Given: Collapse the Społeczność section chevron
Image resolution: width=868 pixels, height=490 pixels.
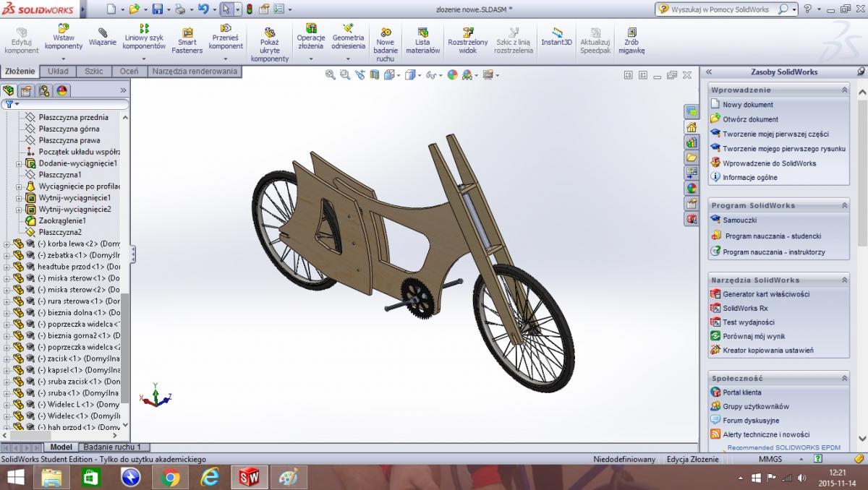Looking at the screenshot, I should 844,378.
